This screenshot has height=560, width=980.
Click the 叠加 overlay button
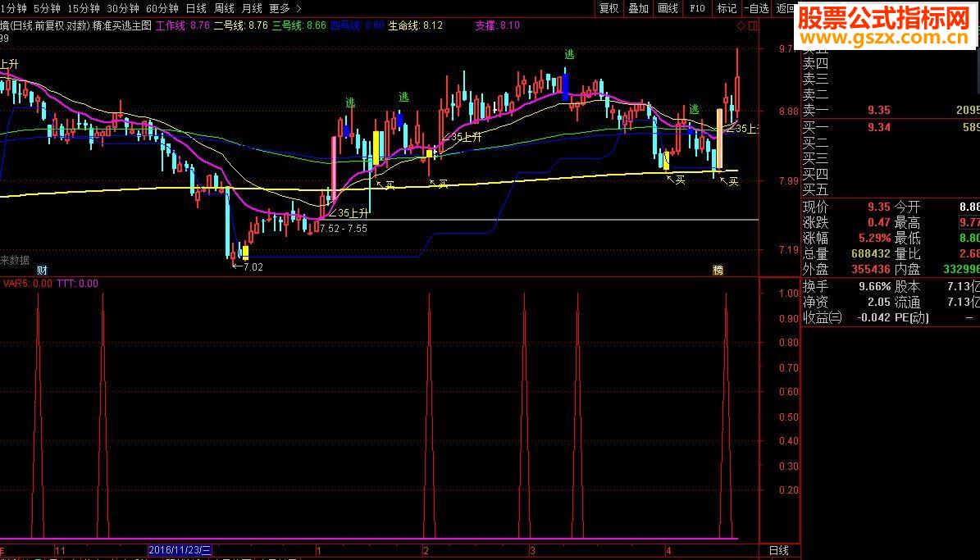pos(638,8)
